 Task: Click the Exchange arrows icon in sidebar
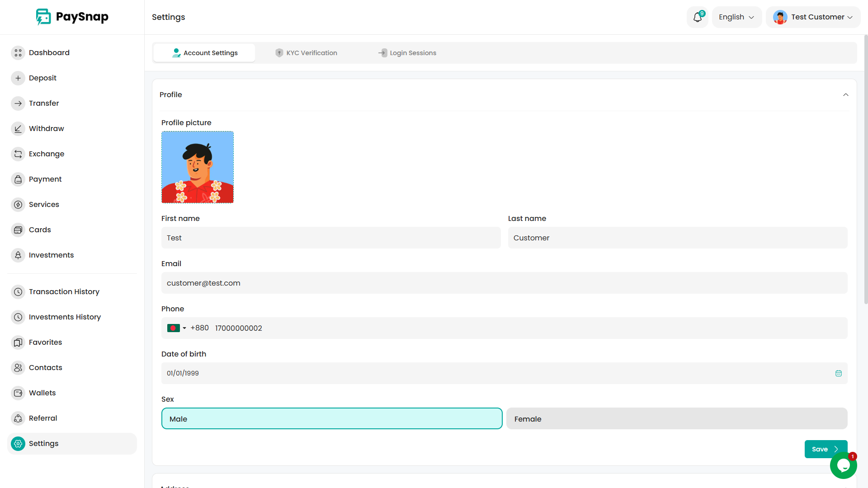pyautogui.click(x=18, y=154)
